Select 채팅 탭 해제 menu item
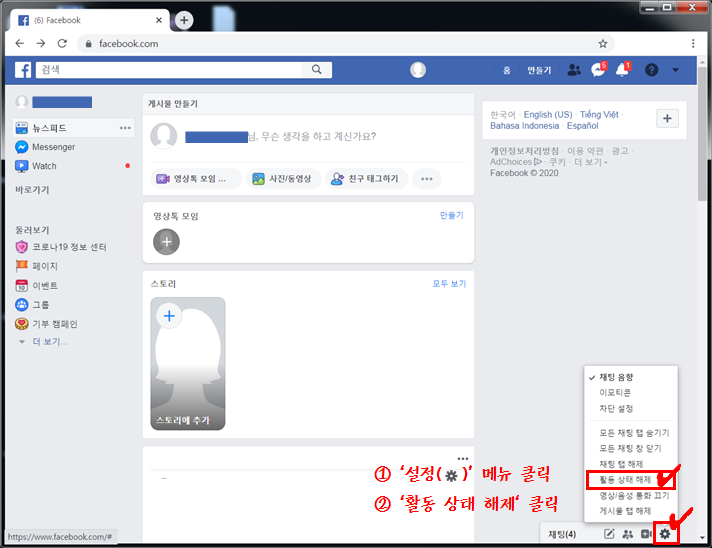 pyautogui.click(x=631, y=464)
